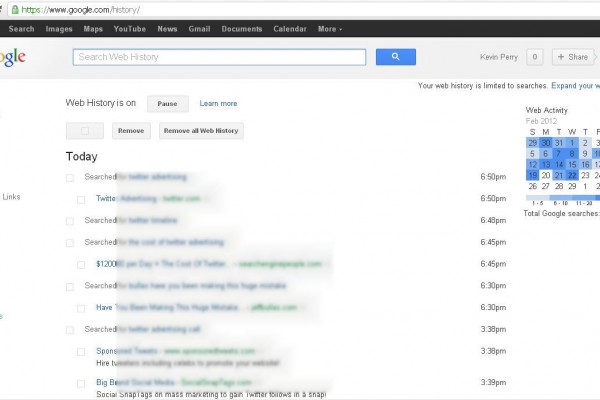
Task: Open Search in the top black bar
Action: (x=21, y=29)
